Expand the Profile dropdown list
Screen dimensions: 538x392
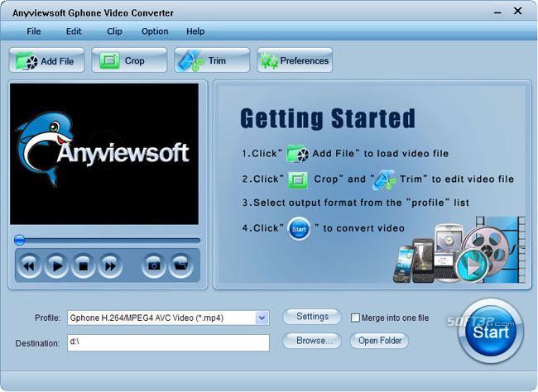262,318
